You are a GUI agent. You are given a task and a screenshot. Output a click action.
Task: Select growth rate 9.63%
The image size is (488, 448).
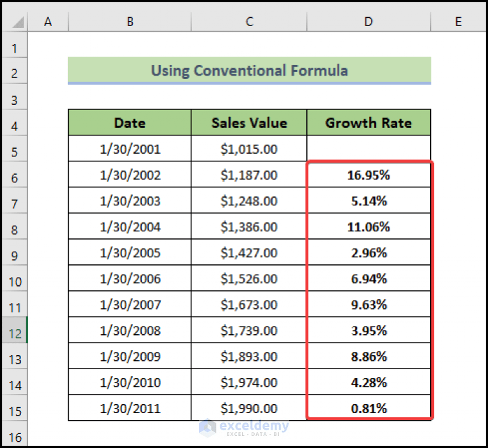pos(369,304)
